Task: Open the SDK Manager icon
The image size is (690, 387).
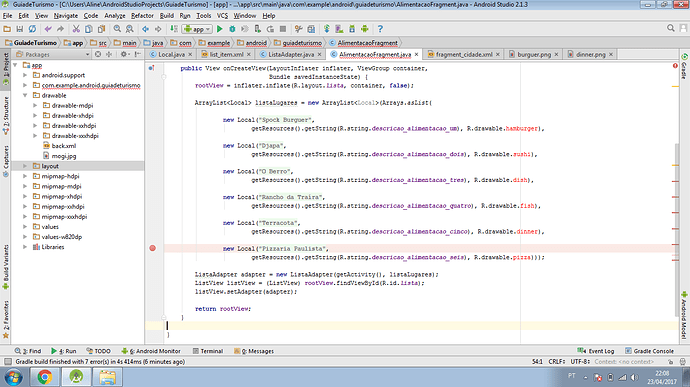Action: coord(352,29)
